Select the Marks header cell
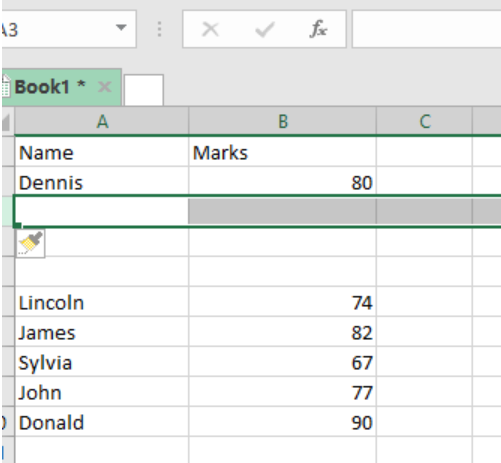The height and width of the screenshot is (463, 501). pyautogui.click(x=282, y=153)
